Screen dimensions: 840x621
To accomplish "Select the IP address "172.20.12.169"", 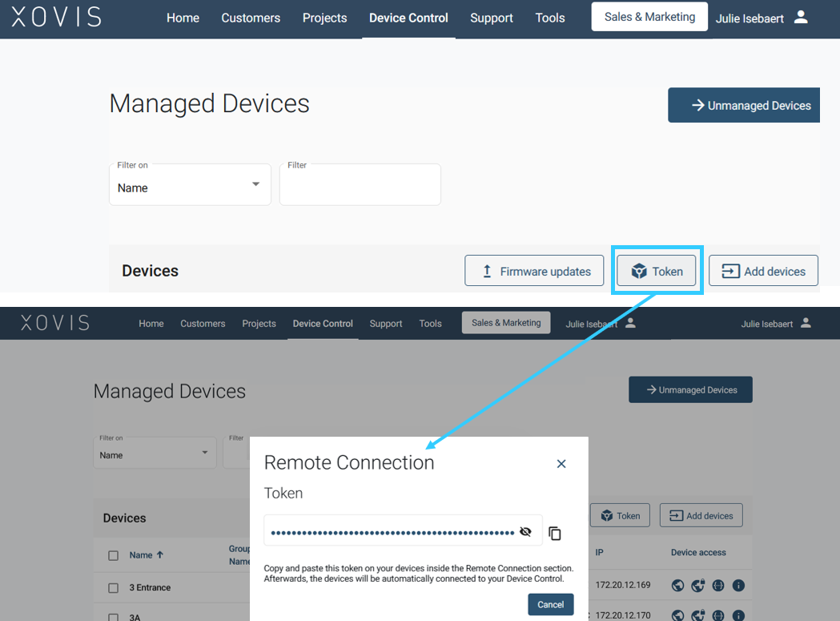I will [623, 585].
